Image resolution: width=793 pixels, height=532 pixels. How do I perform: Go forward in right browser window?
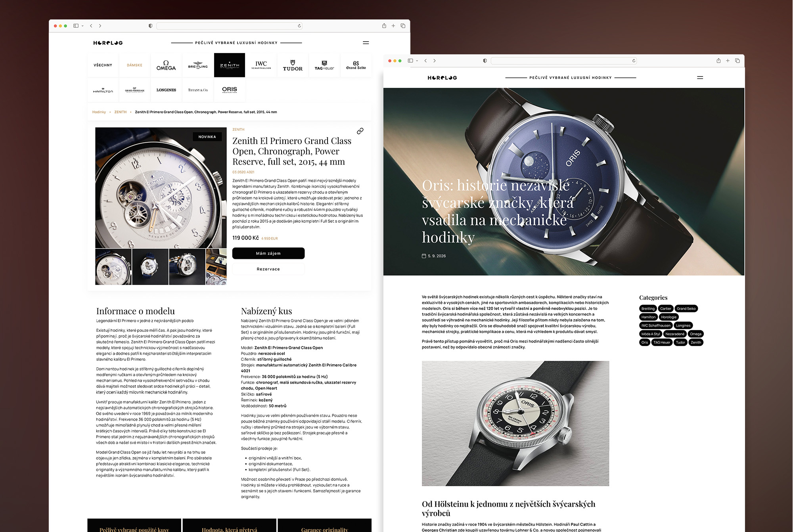click(435, 61)
